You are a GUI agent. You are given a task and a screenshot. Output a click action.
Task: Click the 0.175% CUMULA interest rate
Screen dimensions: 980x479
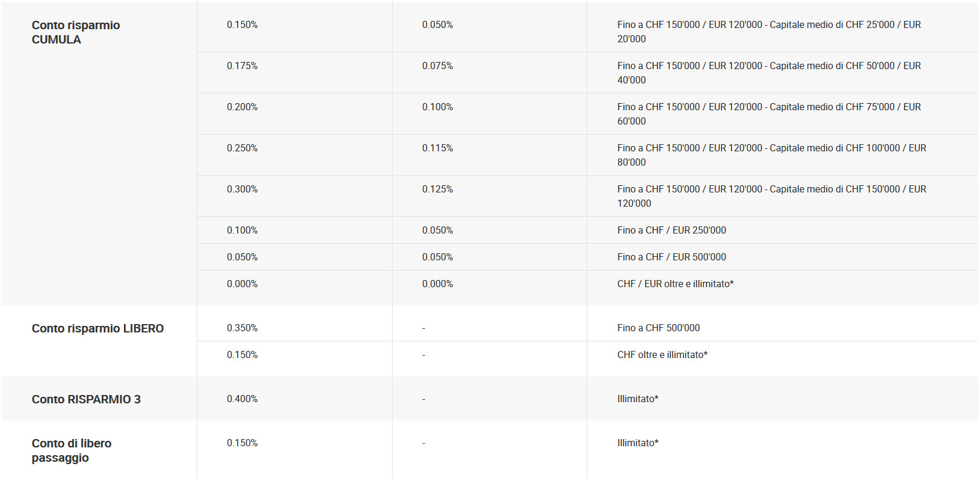[242, 66]
